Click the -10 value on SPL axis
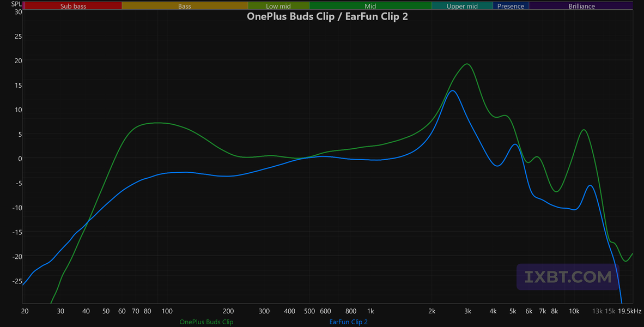Screen dimensions: 644x327 coord(17,208)
